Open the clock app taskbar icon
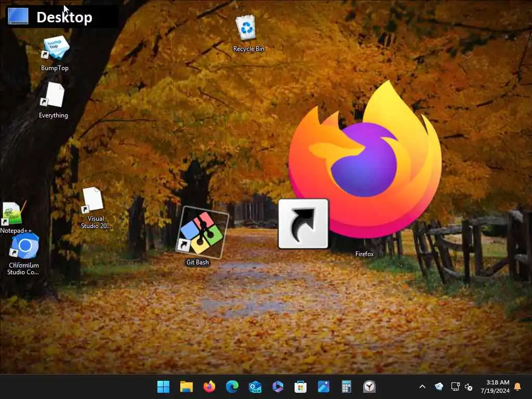 pos(369,387)
